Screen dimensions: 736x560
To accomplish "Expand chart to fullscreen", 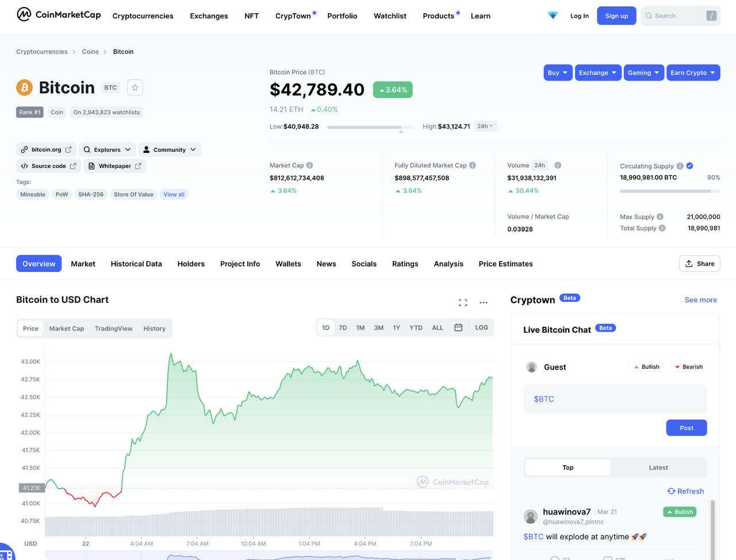I will [463, 302].
